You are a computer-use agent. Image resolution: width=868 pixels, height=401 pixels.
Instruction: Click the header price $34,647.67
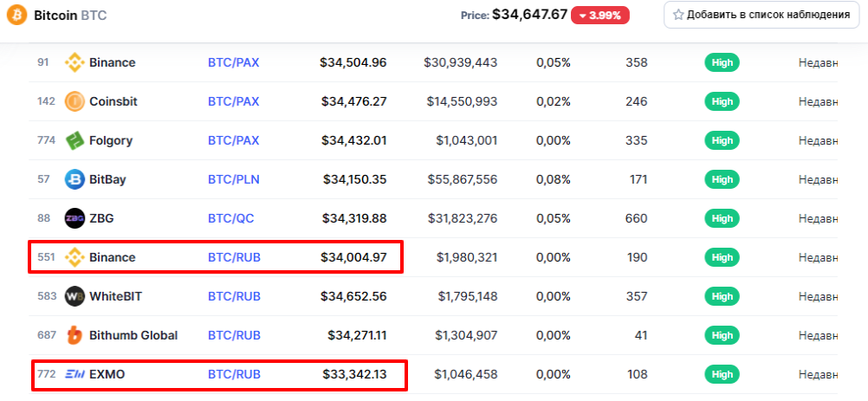(x=530, y=15)
